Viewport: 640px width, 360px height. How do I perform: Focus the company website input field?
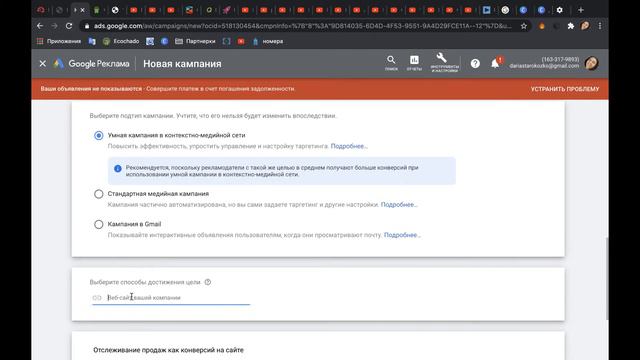tap(171, 298)
